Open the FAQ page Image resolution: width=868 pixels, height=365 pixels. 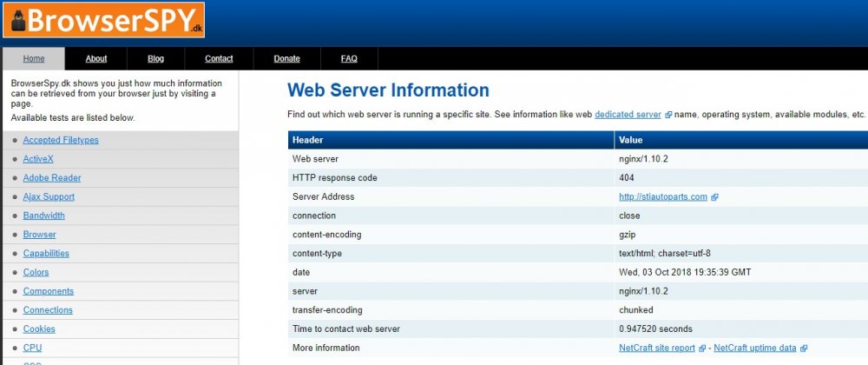pyautogui.click(x=349, y=59)
